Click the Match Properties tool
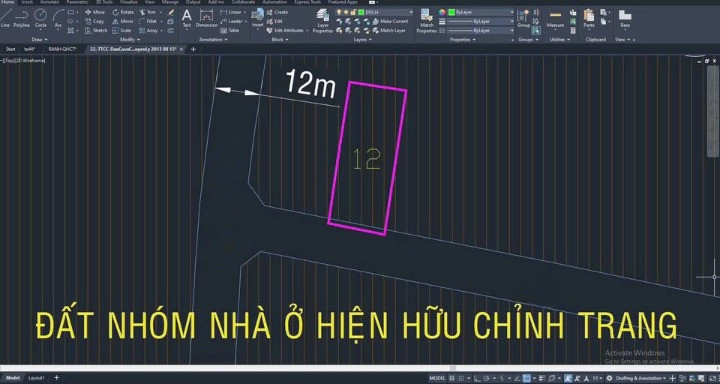The image size is (720, 384). [426, 21]
